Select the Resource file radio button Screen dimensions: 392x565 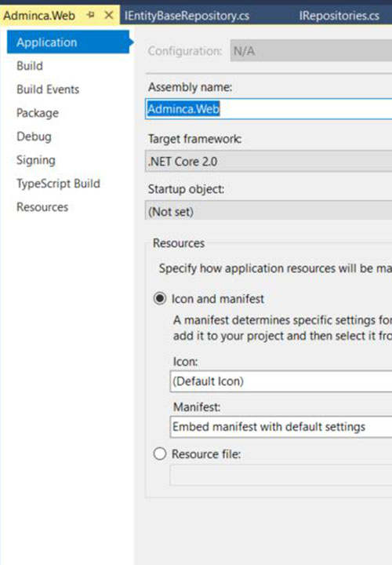(x=160, y=454)
